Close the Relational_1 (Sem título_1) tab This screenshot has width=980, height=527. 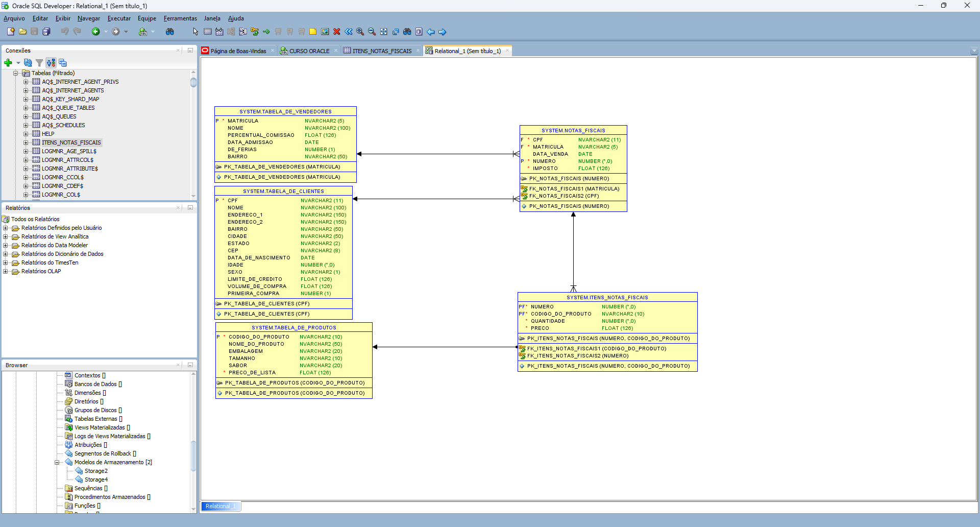(x=507, y=51)
